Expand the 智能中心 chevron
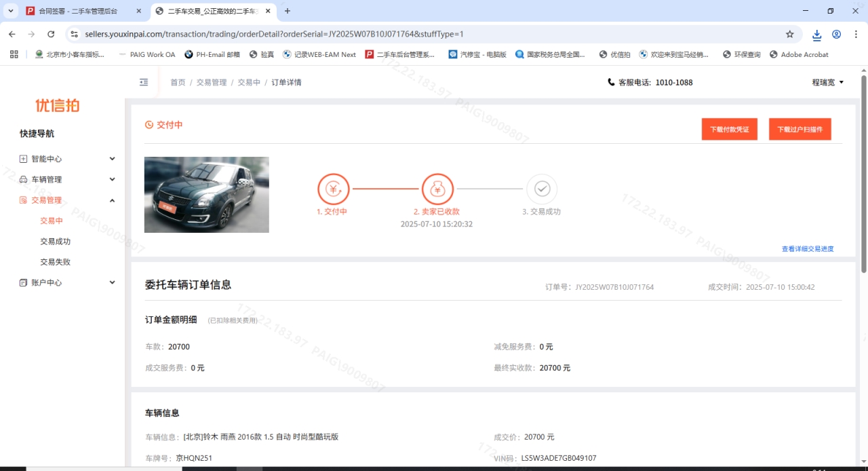This screenshot has width=868, height=471. point(112,159)
